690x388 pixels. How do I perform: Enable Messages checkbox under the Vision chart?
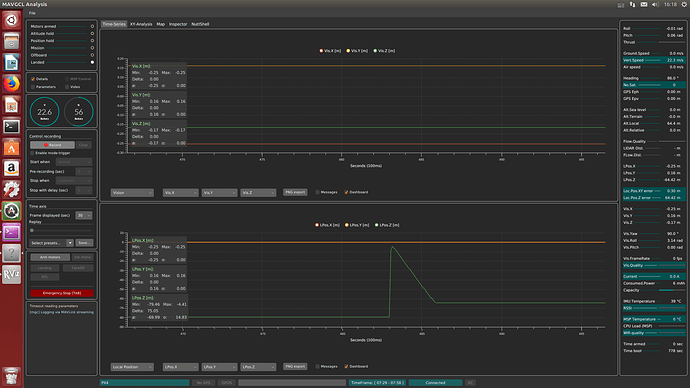318,192
